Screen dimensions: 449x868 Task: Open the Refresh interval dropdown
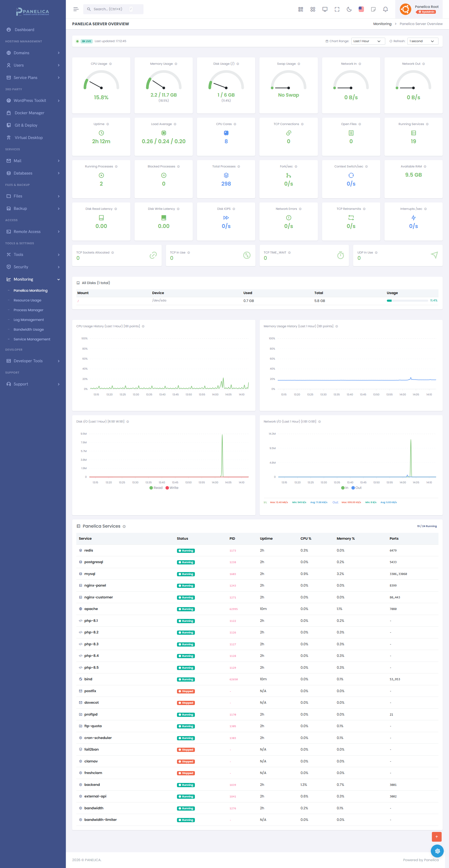[x=422, y=41]
